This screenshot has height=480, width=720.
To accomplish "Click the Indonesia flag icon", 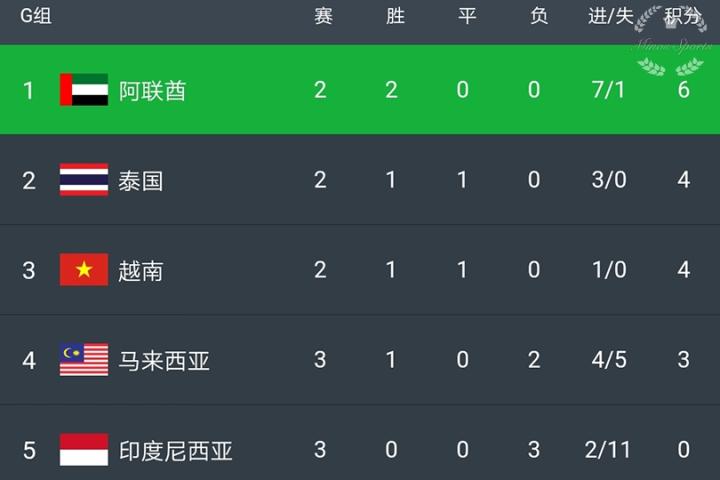I will coord(84,450).
